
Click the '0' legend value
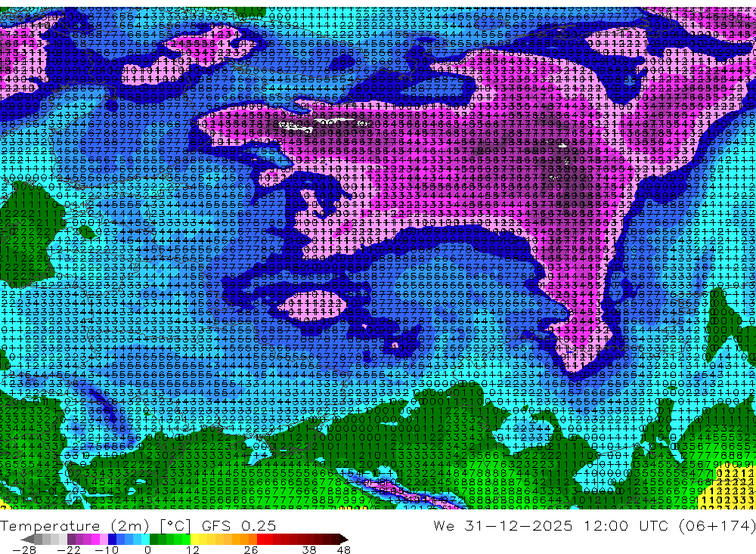coord(148,549)
